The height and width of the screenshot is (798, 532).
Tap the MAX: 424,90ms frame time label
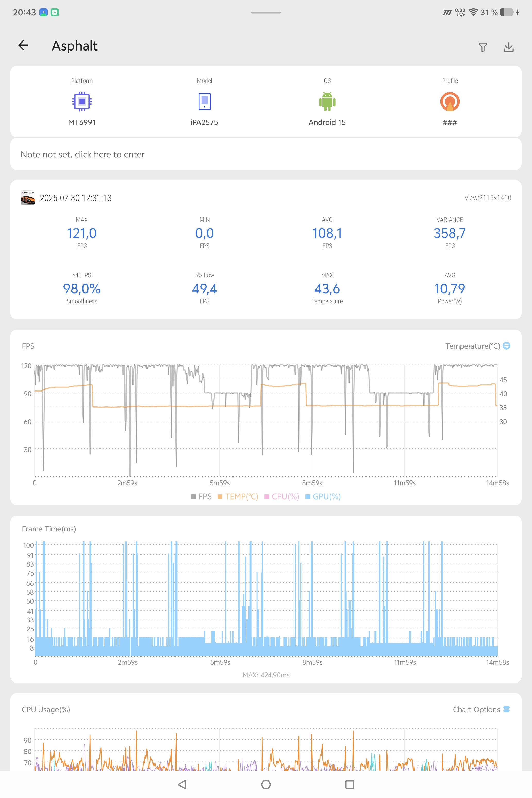point(266,675)
